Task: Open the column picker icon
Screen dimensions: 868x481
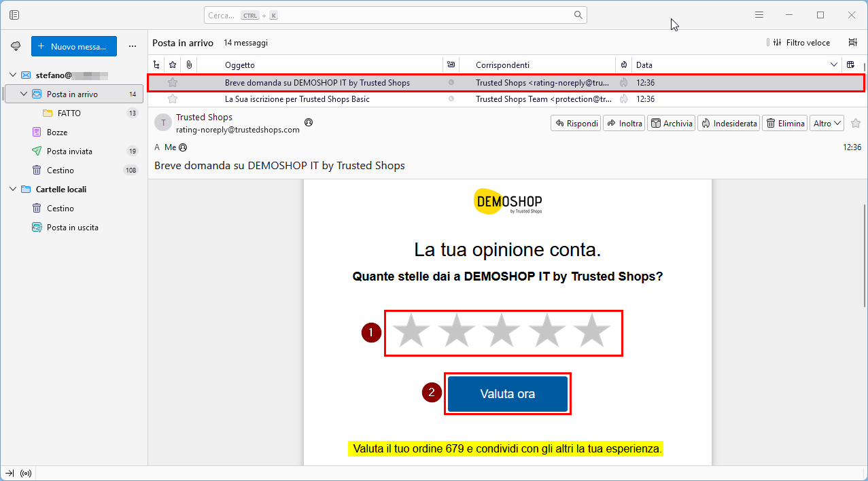Action: [x=850, y=65]
